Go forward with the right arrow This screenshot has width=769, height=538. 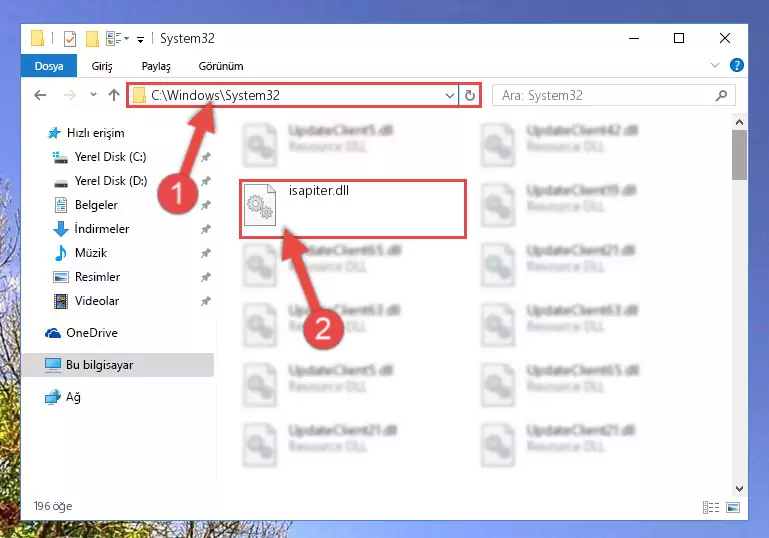tap(70, 95)
